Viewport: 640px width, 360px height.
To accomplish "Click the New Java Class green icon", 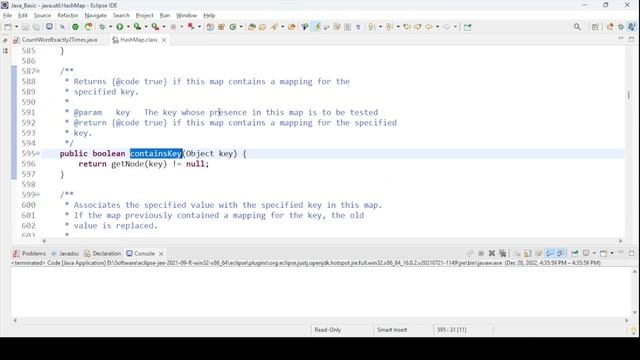I will [233, 27].
